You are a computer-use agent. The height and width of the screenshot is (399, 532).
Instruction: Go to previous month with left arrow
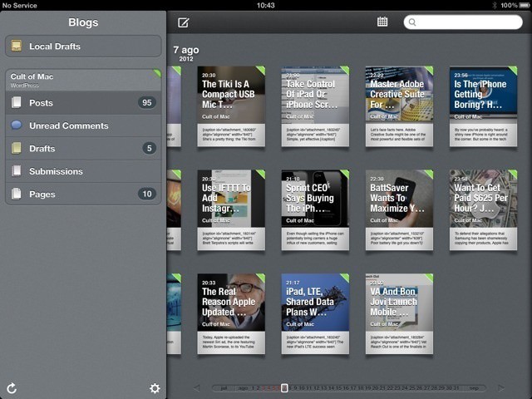197,388
